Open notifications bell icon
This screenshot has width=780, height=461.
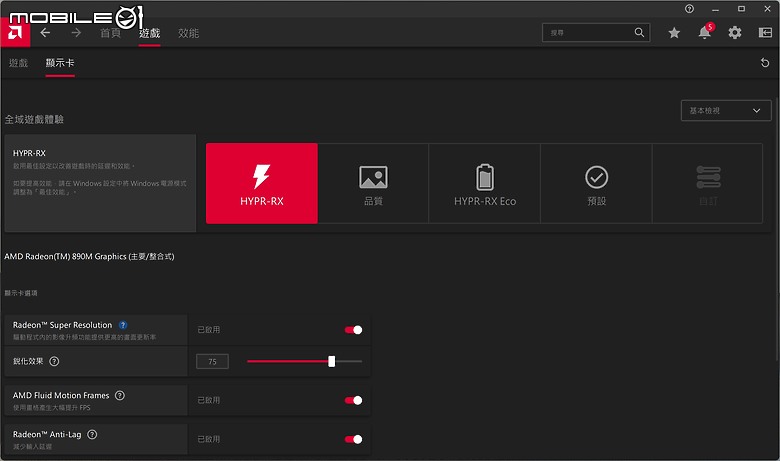tap(705, 32)
